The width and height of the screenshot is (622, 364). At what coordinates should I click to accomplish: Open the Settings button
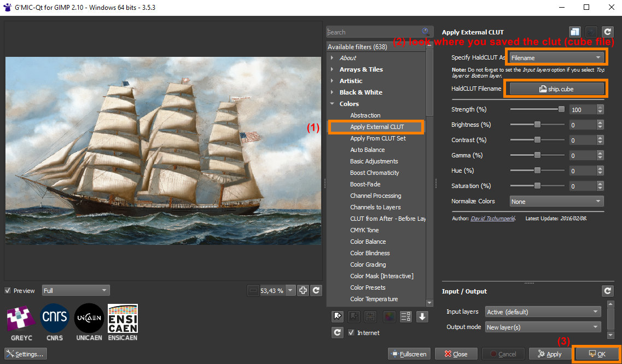(x=26, y=354)
